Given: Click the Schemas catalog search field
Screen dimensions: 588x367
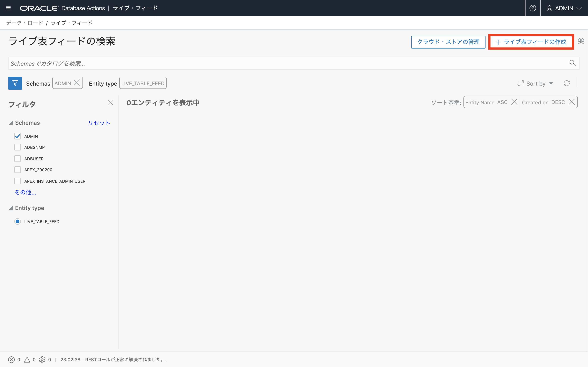Looking at the screenshot, I should click(x=287, y=63).
